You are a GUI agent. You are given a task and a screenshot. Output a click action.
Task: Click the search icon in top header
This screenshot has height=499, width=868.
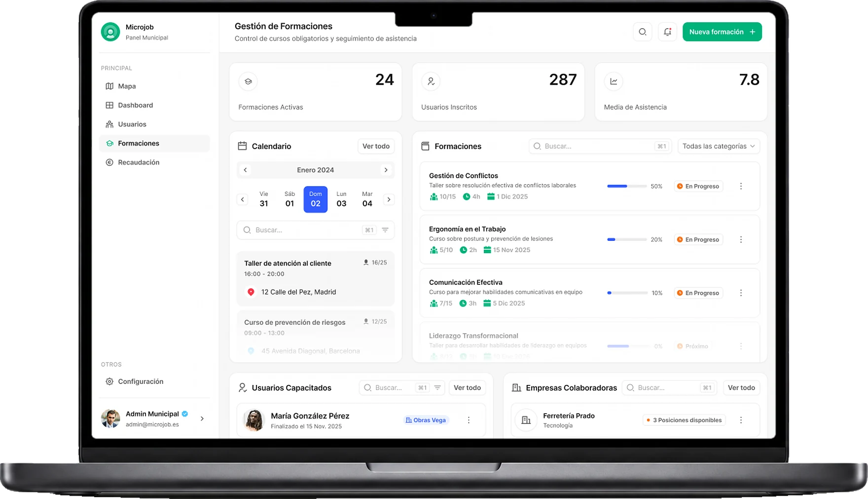[x=642, y=32]
